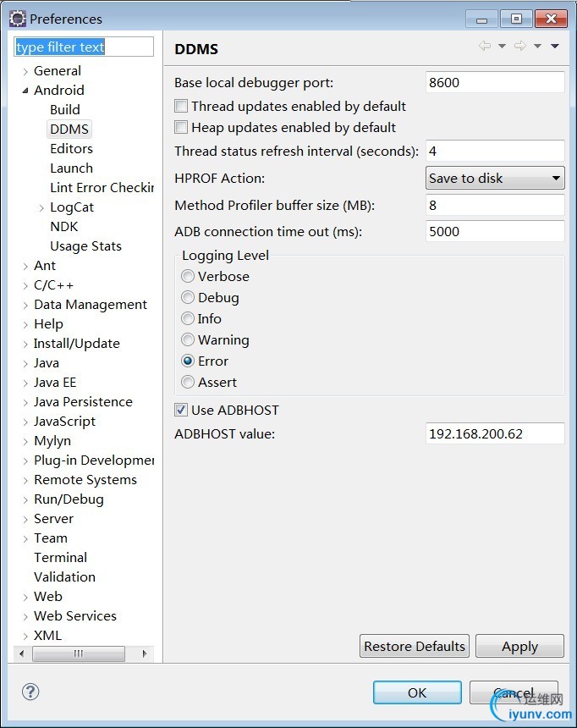The height and width of the screenshot is (728, 577).
Task: Open the preferences view menu triangle
Action: (x=555, y=46)
